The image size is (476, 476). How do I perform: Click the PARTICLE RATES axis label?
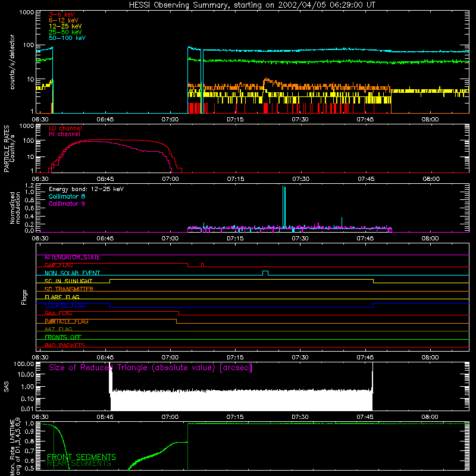7,149
